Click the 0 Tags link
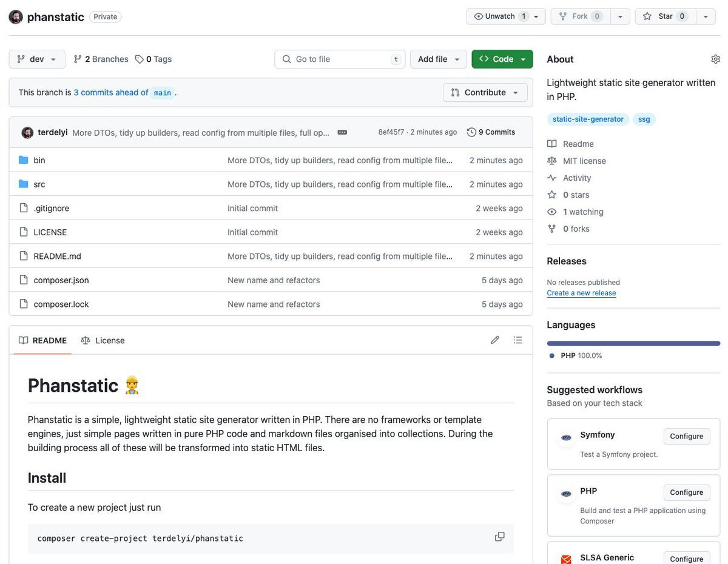 (153, 59)
